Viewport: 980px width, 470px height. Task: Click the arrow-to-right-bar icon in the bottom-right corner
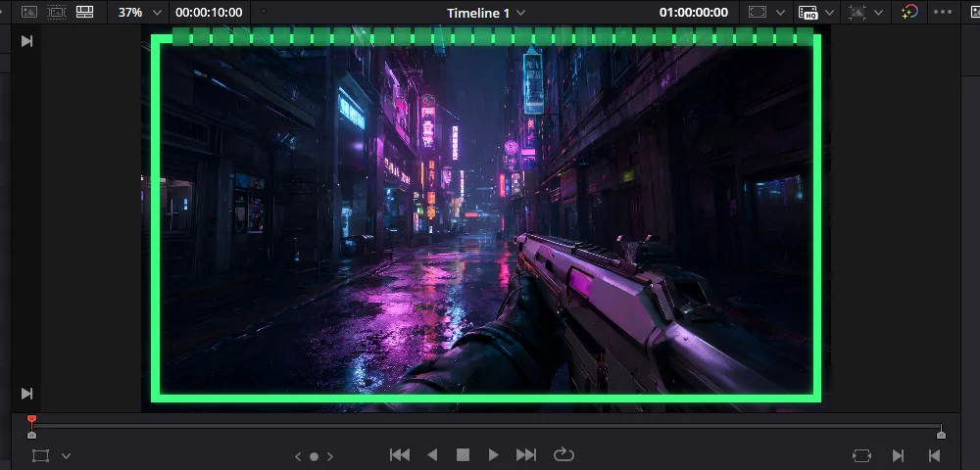tap(898, 455)
